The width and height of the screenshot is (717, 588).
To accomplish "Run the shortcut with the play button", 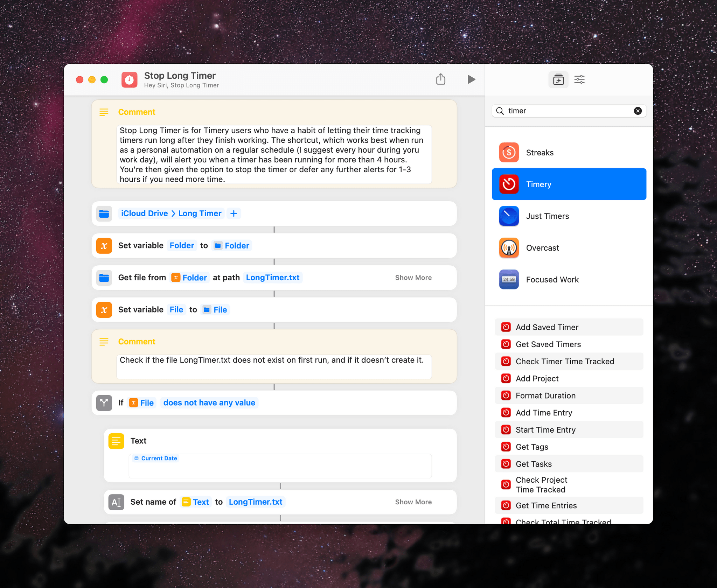I will point(471,79).
